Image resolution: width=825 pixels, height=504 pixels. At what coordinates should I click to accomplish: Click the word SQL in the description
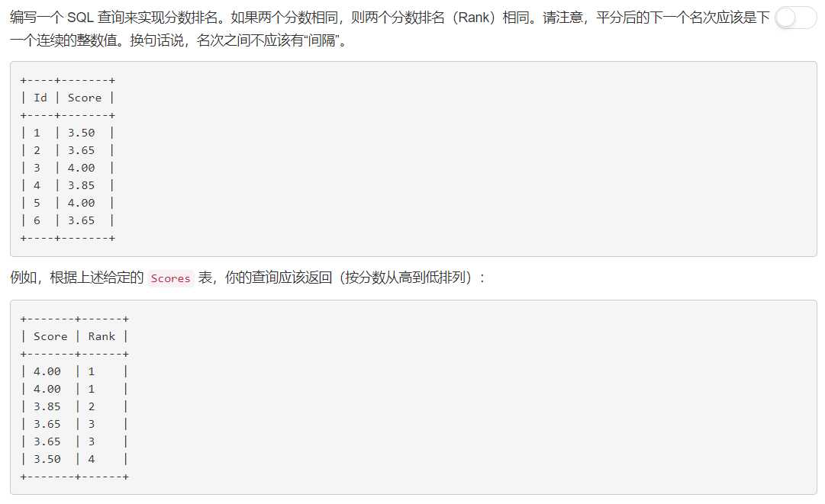click(x=80, y=18)
